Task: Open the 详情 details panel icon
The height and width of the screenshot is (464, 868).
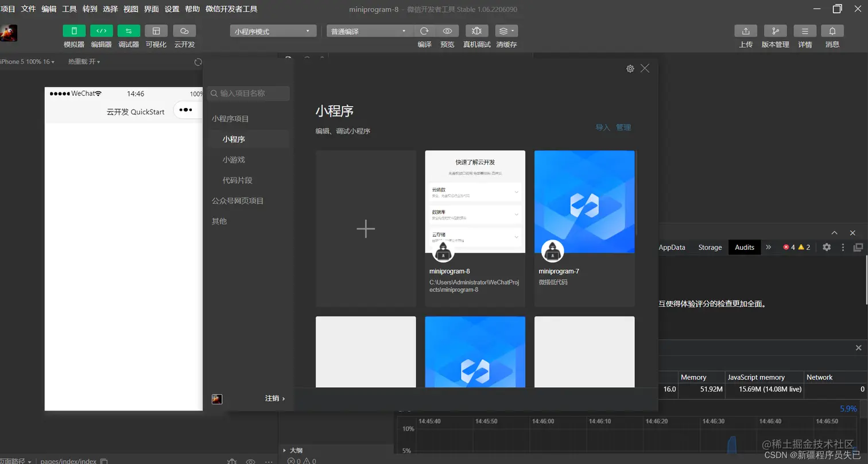Action: (x=805, y=31)
